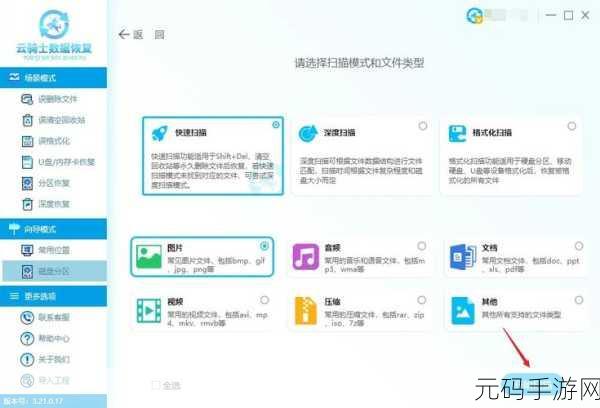
Task: Select the 误清空回收站 recycle bin icon
Action: tap(27, 120)
